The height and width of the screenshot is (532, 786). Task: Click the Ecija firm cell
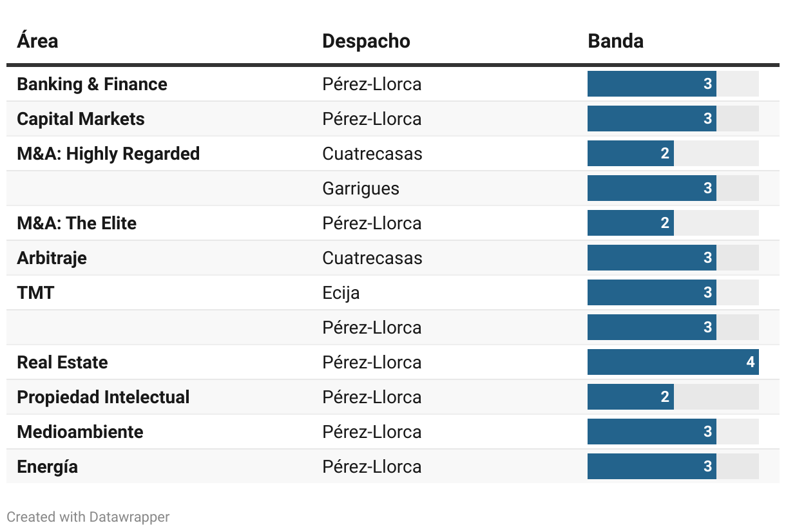tap(341, 293)
